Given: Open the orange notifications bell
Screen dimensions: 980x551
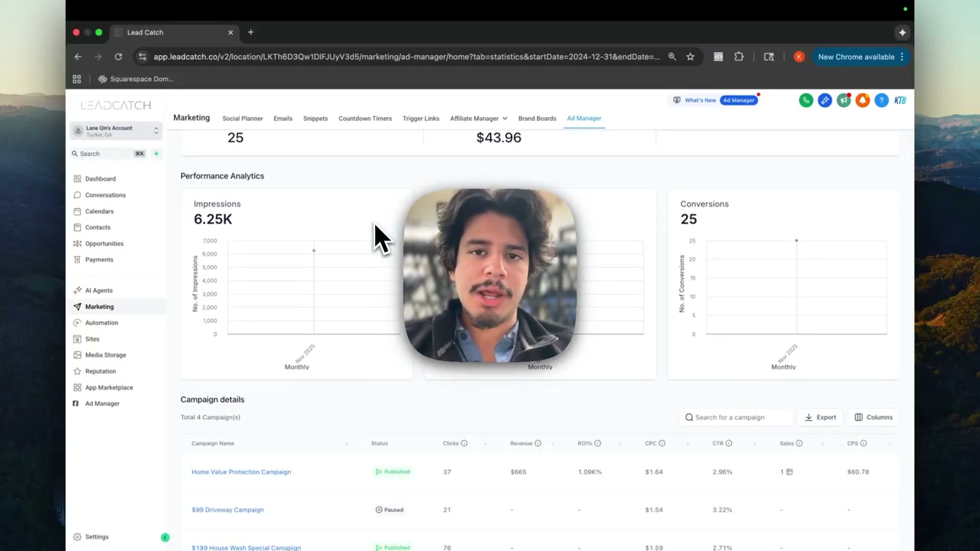Looking at the screenshot, I should [x=862, y=100].
